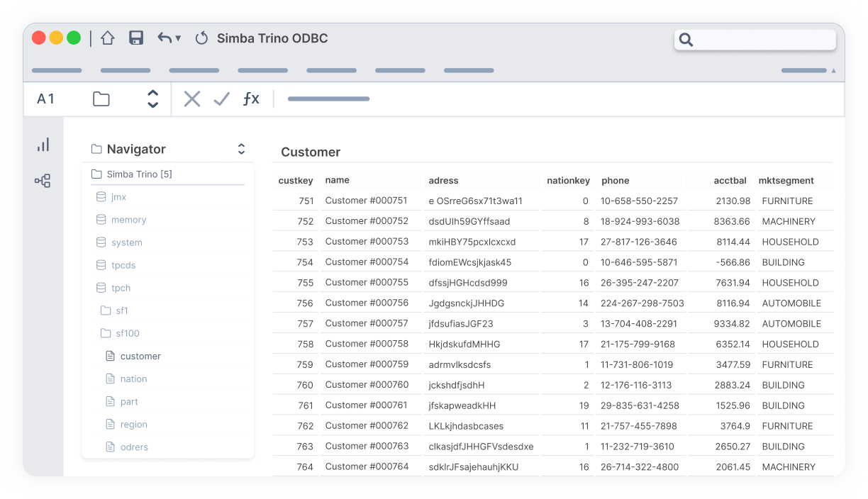Refresh data using the circular reload icon
Image resolution: width=868 pixels, height=499 pixels.
click(201, 38)
